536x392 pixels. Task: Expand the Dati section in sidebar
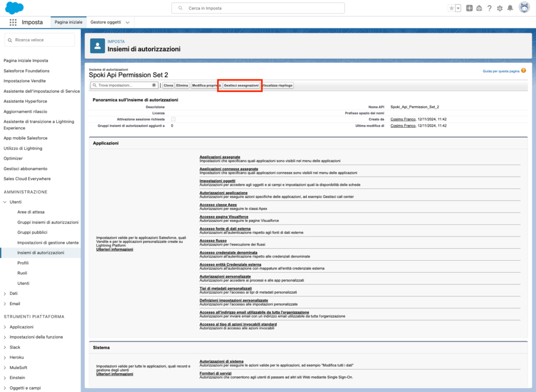[x=5, y=294]
